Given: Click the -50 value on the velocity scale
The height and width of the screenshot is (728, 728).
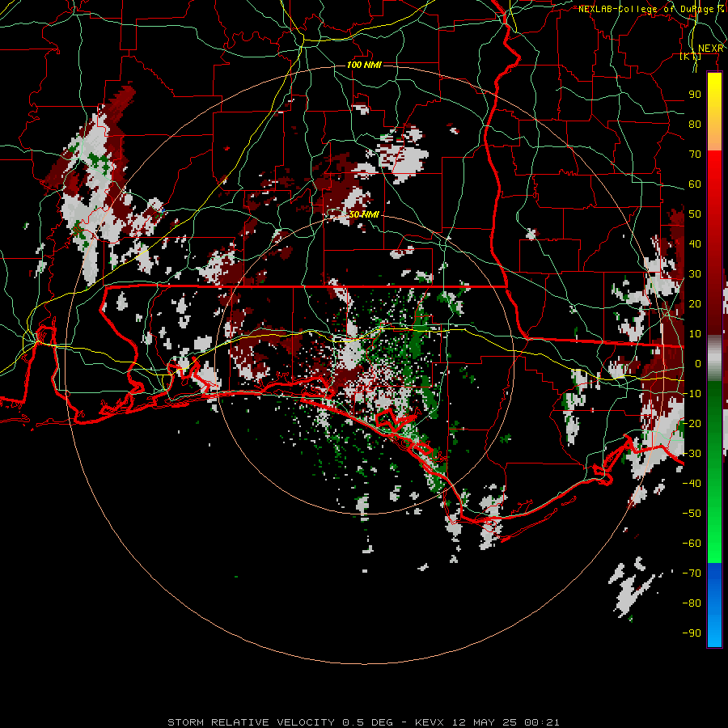Looking at the screenshot, I should click(x=692, y=514).
